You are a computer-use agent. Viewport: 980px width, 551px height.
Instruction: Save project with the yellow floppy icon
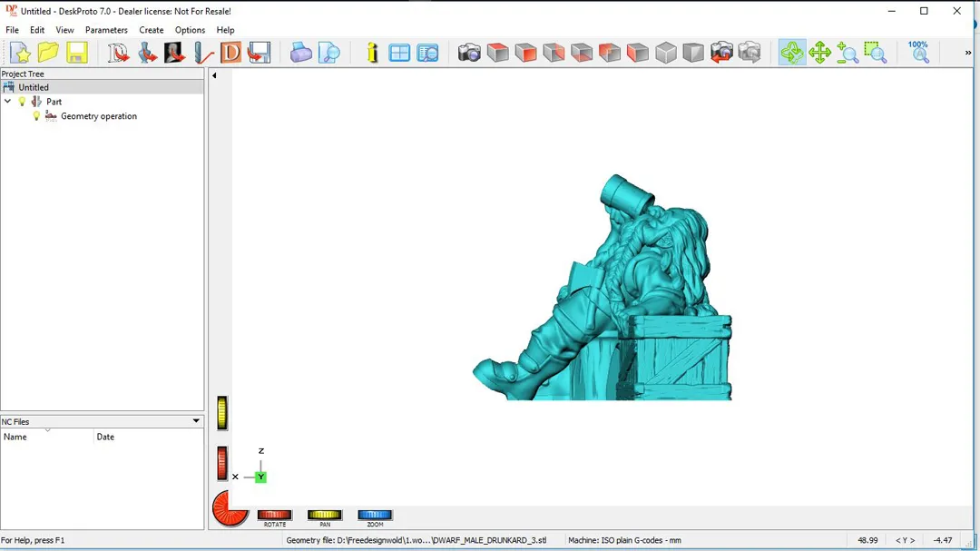(x=77, y=53)
